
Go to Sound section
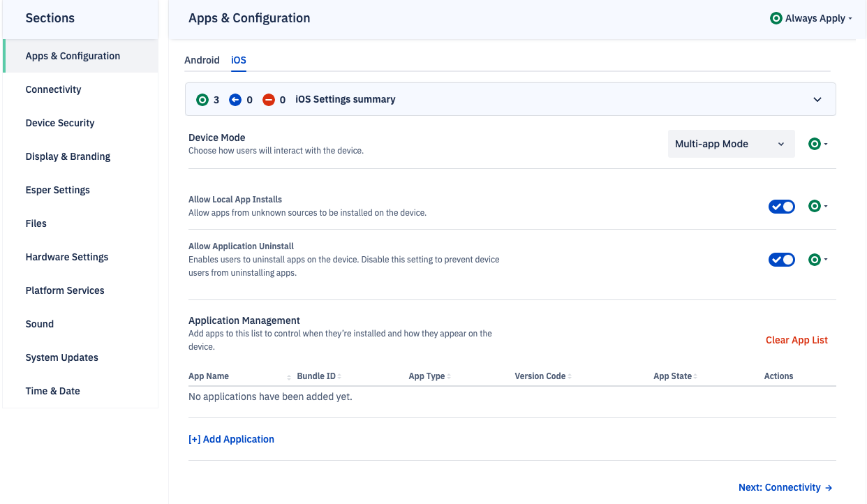81,324
